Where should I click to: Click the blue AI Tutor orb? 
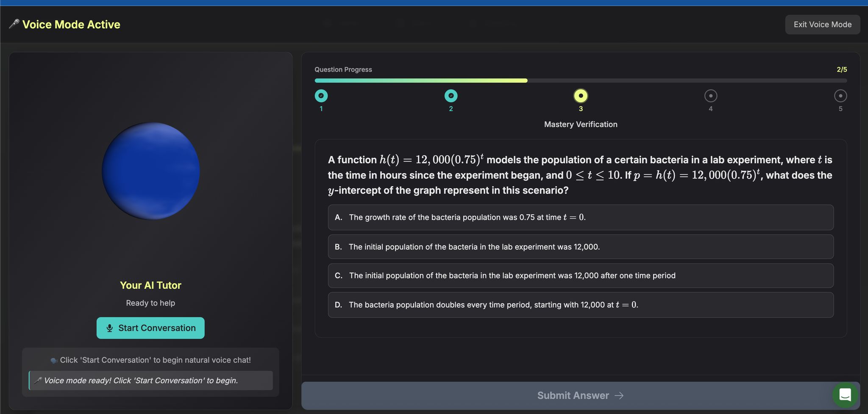pos(150,171)
